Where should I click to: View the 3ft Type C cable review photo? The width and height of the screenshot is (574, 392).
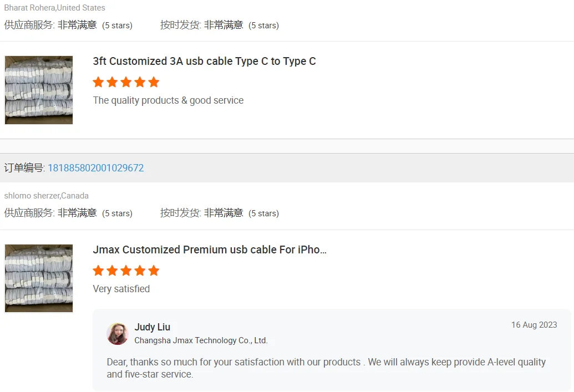(x=39, y=90)
